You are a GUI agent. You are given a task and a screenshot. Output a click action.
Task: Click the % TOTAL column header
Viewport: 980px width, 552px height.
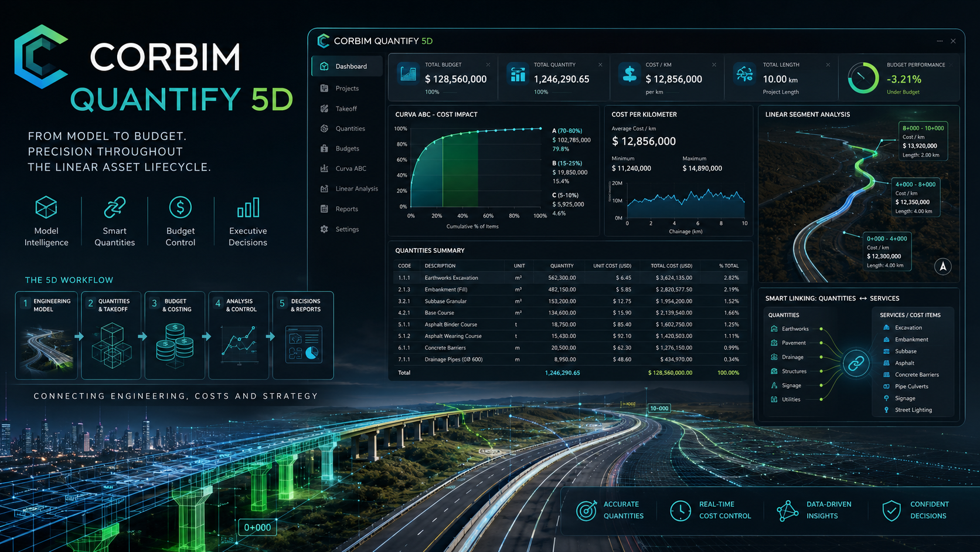(729, 266)
